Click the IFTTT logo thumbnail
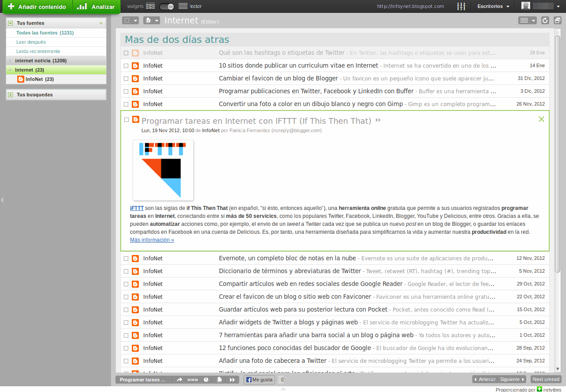Image resolution: width=566 pixels, height=392 pixels. click(163, 170)
